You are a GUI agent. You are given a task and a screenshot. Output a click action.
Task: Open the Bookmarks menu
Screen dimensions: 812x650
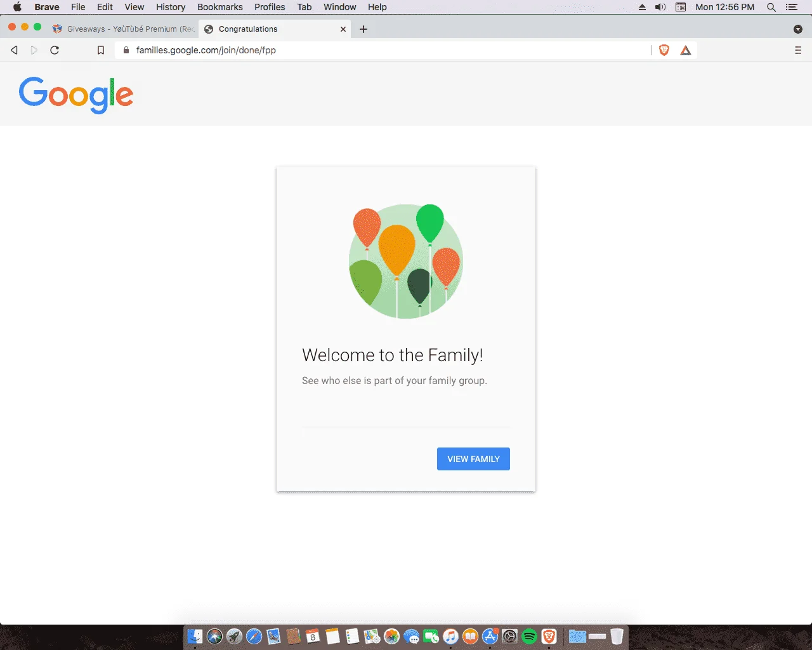tap(220, 7)
